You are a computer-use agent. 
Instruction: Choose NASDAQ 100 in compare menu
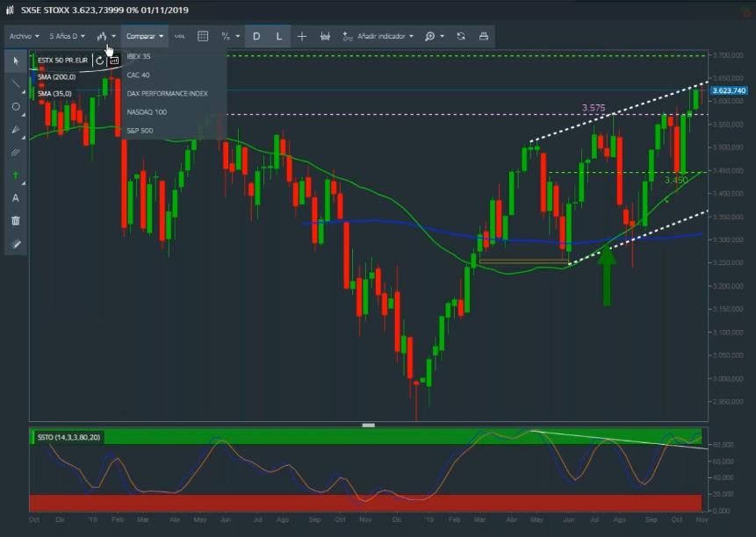click(146, 112)
